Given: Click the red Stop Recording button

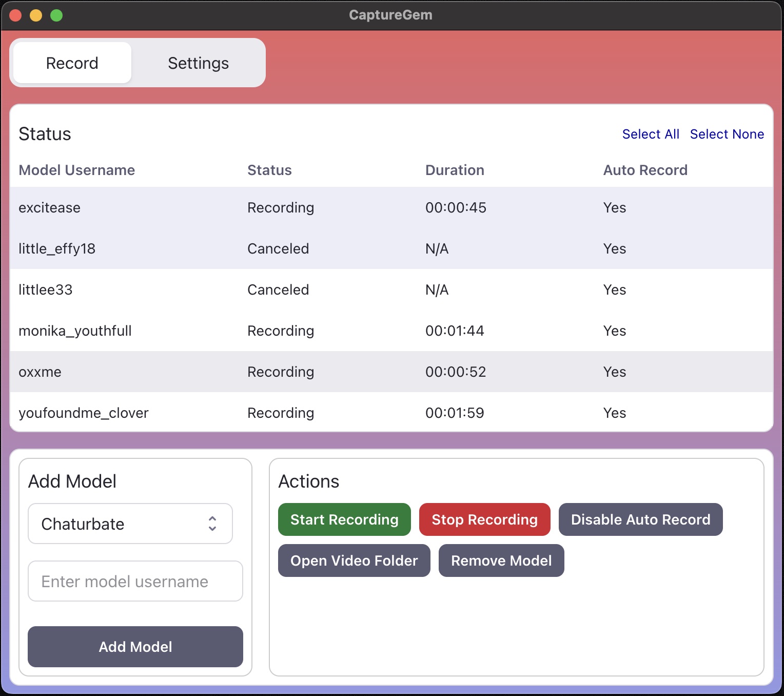Looking at the screenshot, I should (x=484, y=519).
